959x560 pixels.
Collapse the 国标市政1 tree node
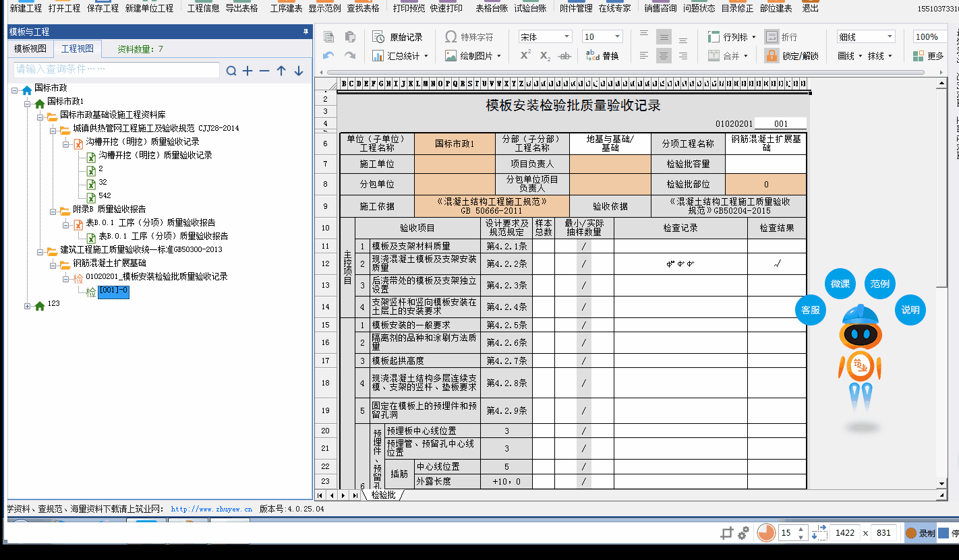(28, 102)
